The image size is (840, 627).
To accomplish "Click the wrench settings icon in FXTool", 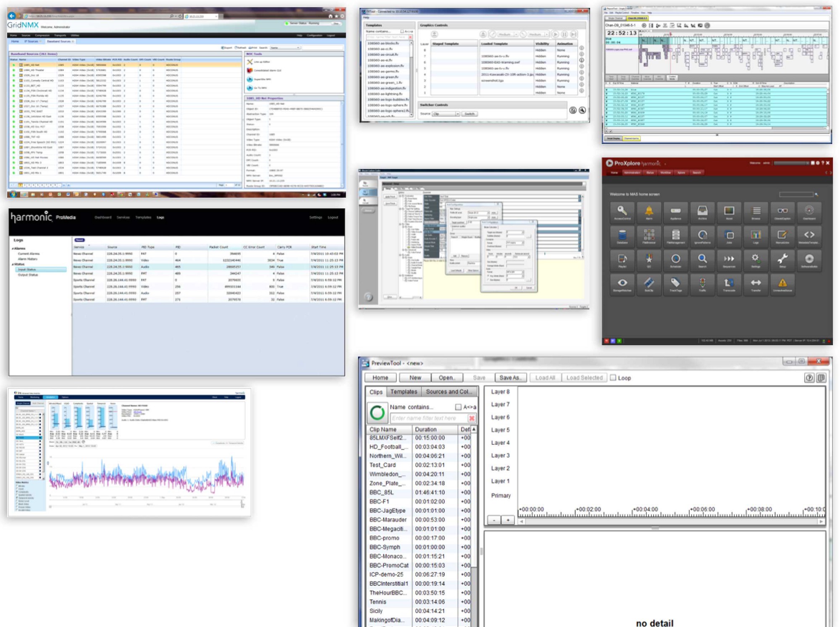I will tap(582, 110).
